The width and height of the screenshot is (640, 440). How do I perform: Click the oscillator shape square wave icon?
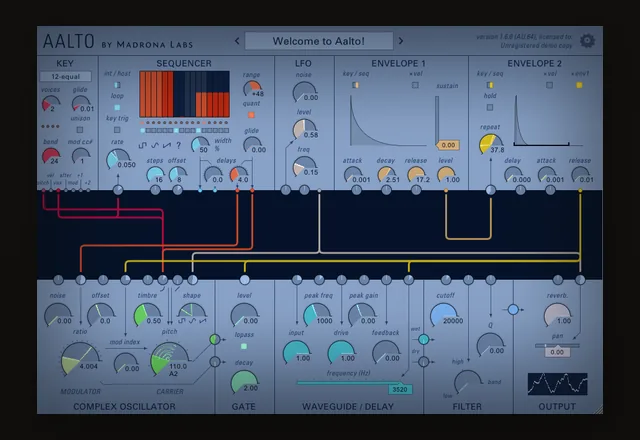(182, 321)
